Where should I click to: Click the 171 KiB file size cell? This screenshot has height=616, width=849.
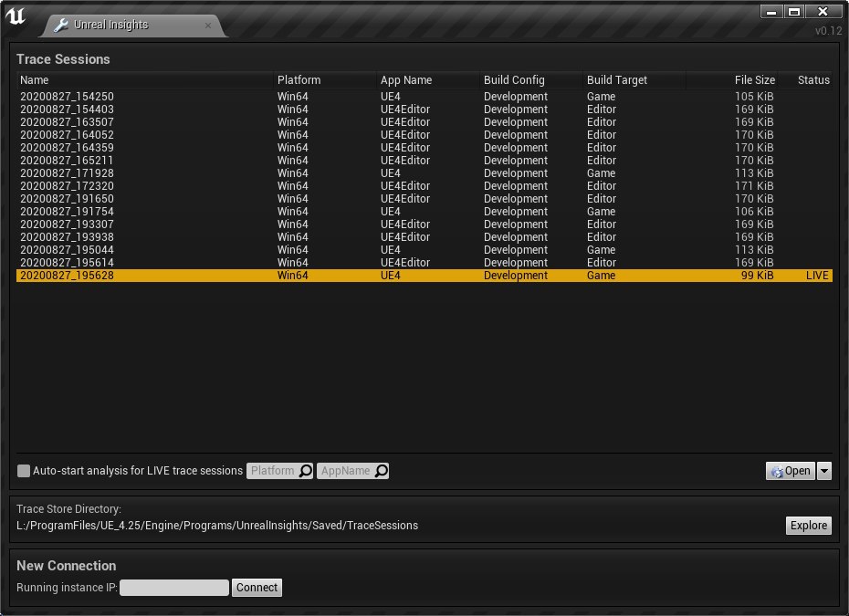[x=754, y=185]
